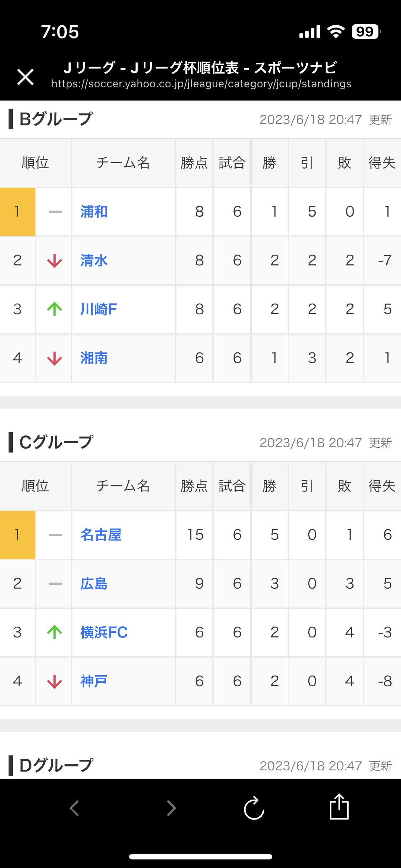The width and height of the screenshot is (401, 868).
Task: Tap the browser back arrow
Action: pos(74,808)
